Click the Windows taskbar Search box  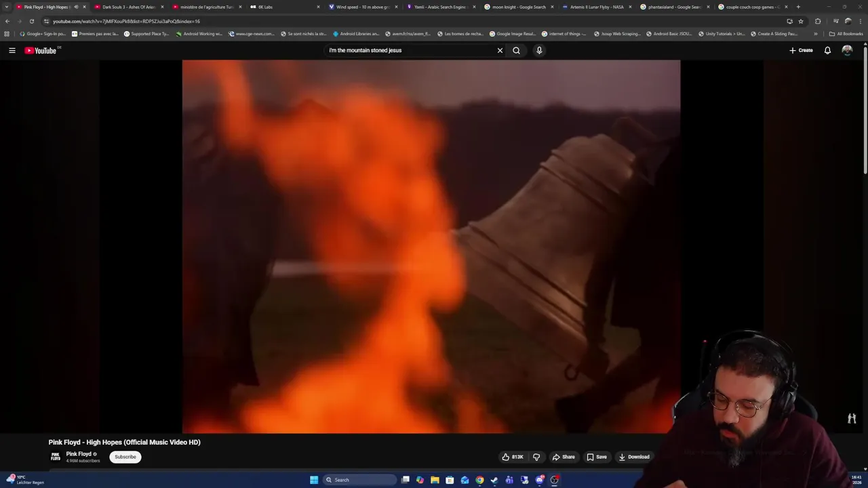pos(359,480)
